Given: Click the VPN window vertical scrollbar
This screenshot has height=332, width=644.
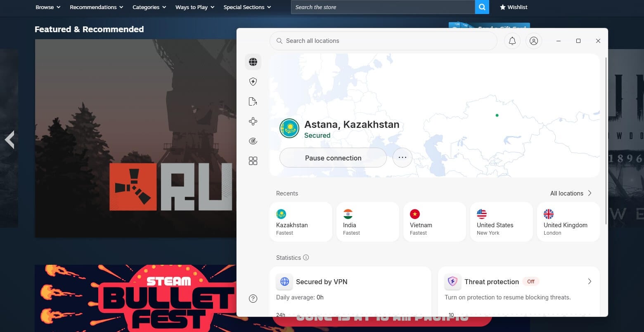Looking at the screenshot, I should tap(606, 140).
